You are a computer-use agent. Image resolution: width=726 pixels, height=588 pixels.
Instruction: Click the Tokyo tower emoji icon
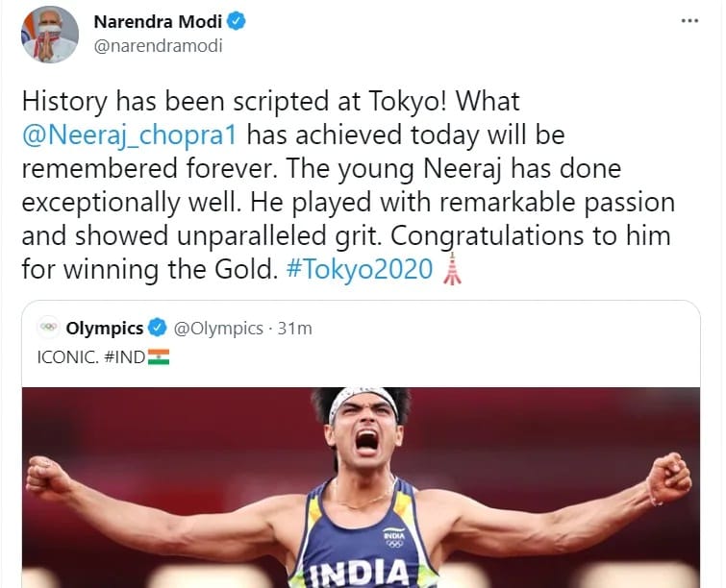(452, 269)
